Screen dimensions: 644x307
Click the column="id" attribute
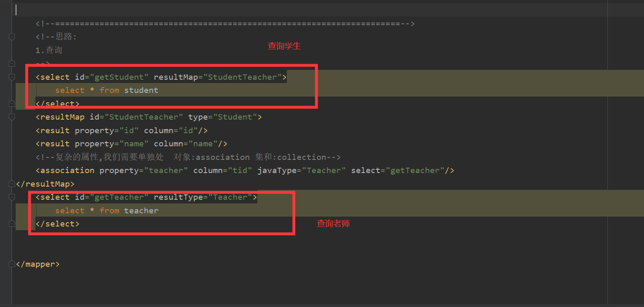[x=171, y=131]
